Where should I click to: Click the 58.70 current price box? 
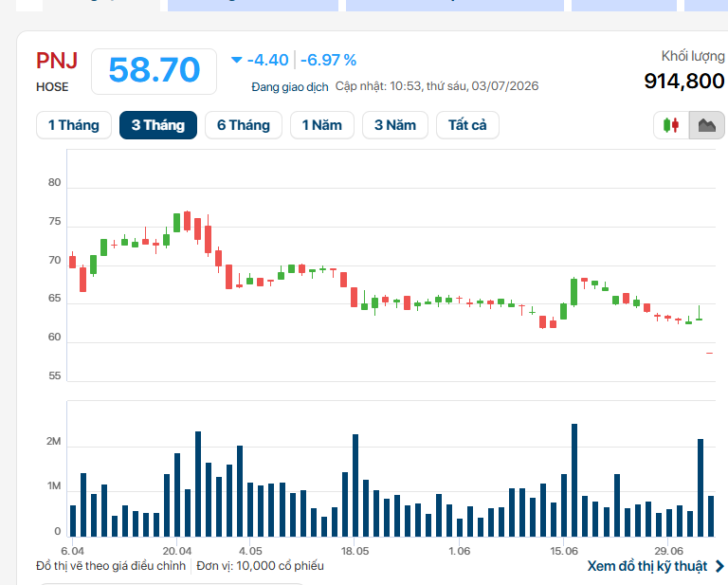(x=155, y=71)
